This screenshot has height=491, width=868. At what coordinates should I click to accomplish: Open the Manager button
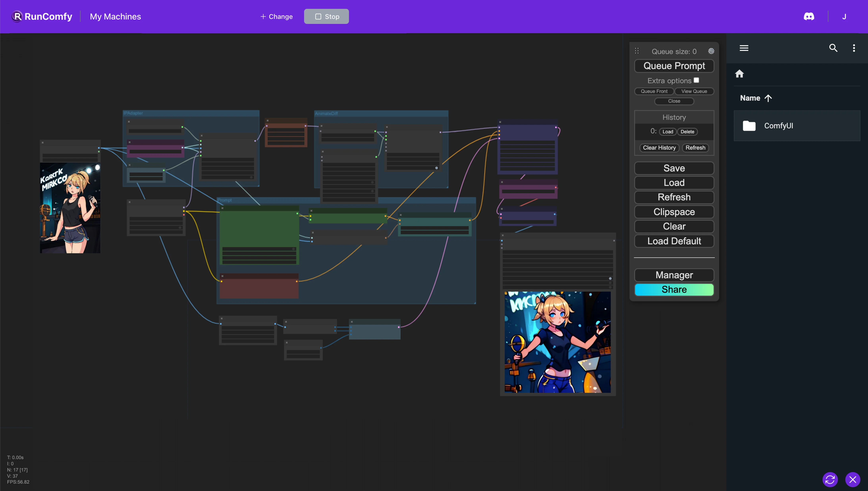tap(674, 275)
